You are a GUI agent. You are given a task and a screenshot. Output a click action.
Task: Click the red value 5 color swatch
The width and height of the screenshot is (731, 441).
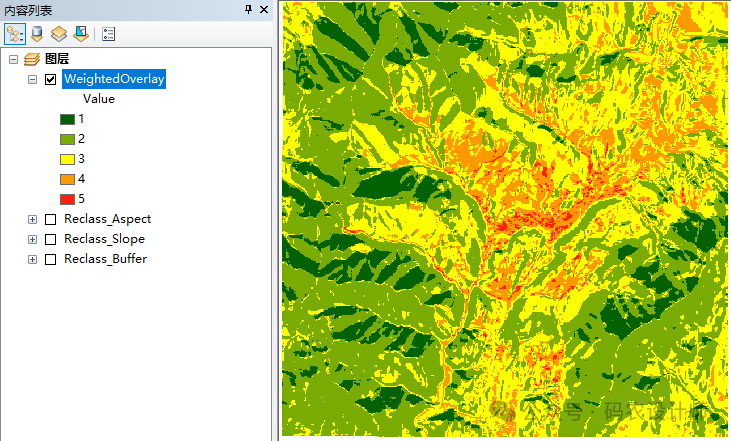(x=68, y=199)
